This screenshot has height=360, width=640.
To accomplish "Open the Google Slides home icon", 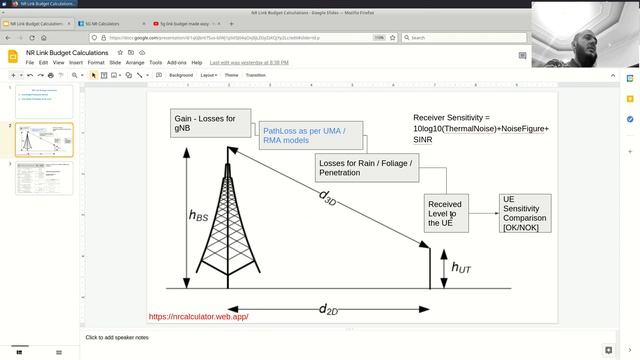I will tap(13, 57).
